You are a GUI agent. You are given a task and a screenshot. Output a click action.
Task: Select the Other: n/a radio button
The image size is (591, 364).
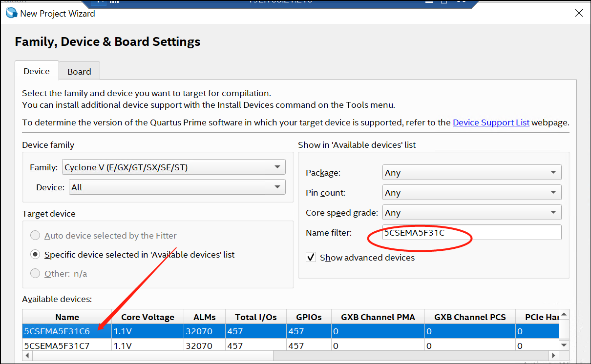click(35, 274)
